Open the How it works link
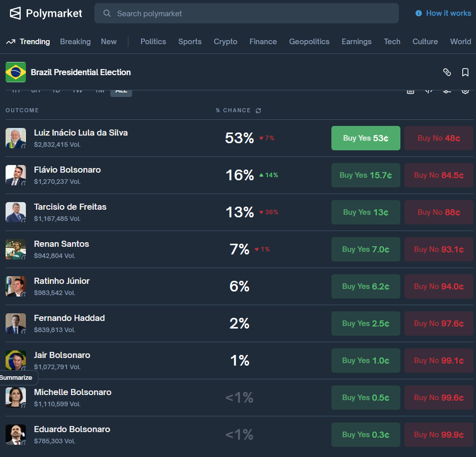Viewport: 476px width, 457px height. [x=449, y=13]
